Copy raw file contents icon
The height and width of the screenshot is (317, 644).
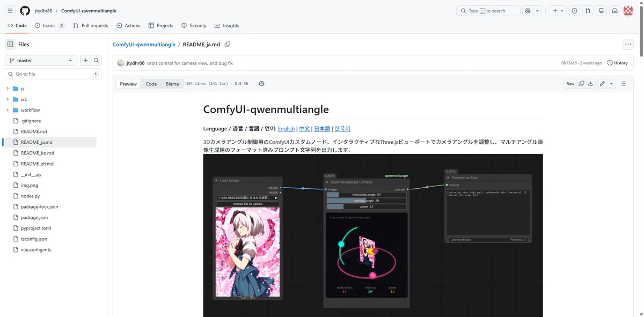581,84
